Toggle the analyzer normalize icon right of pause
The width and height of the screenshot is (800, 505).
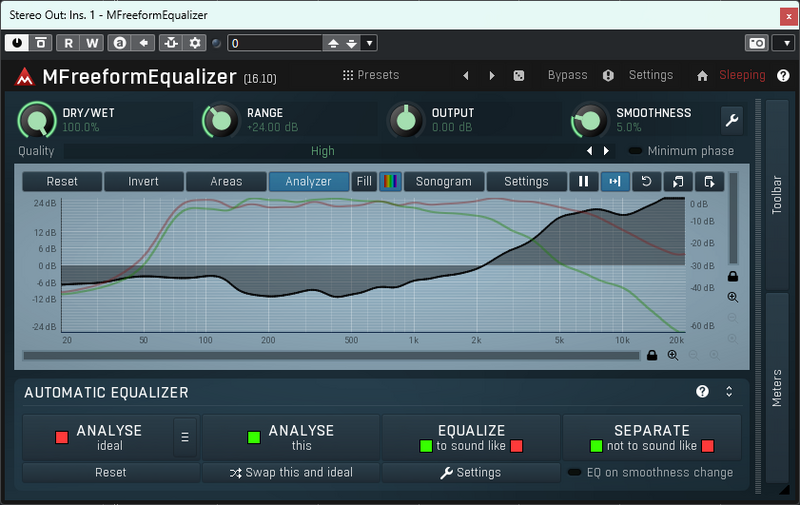tap(615, 182)
